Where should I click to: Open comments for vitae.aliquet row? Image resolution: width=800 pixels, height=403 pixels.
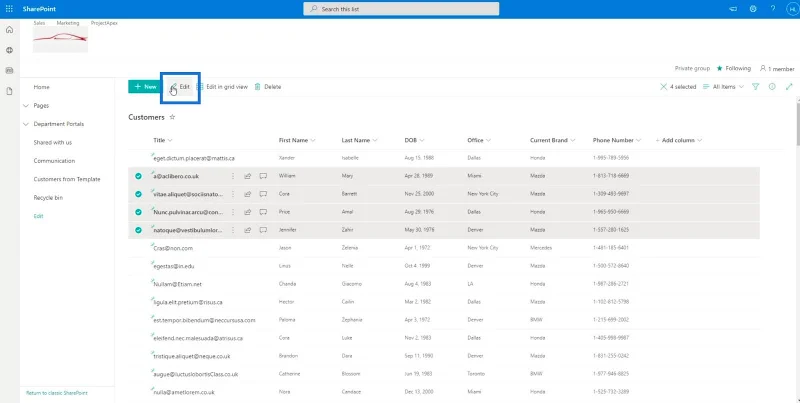[263, 194]
